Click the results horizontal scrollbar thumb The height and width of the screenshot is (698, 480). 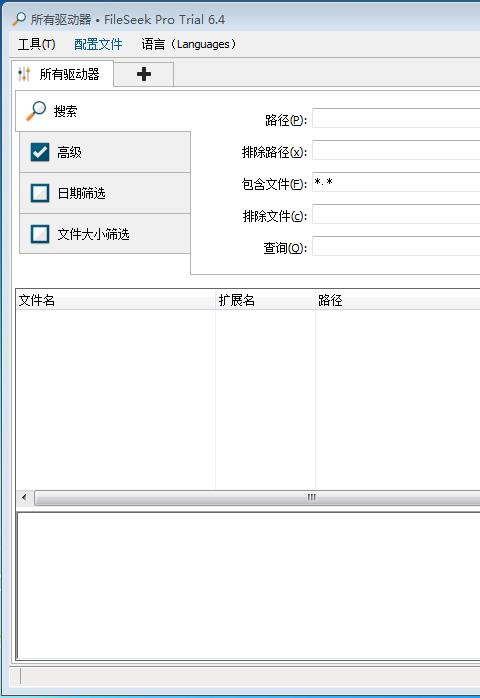[x=257, y=497]
